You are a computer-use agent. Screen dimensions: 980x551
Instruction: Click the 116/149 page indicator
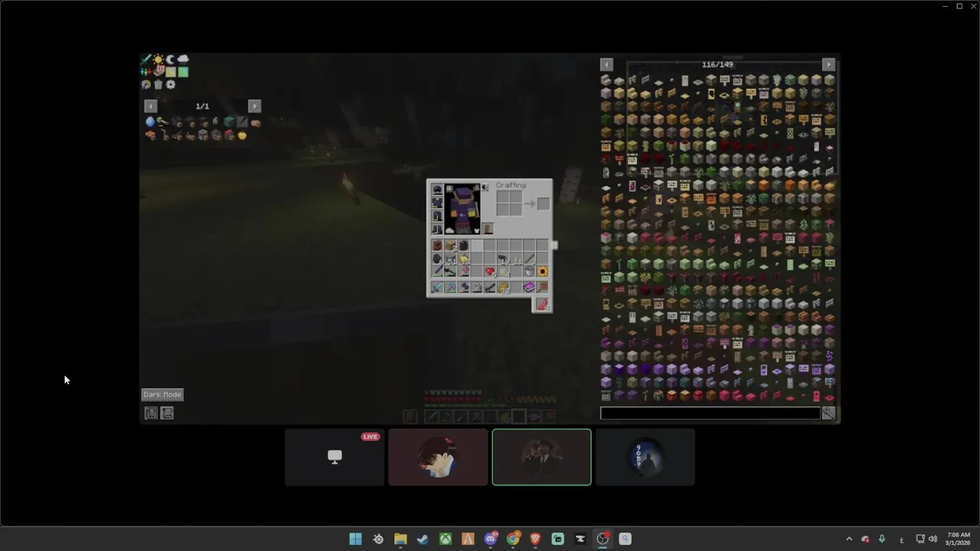(717, 64)
